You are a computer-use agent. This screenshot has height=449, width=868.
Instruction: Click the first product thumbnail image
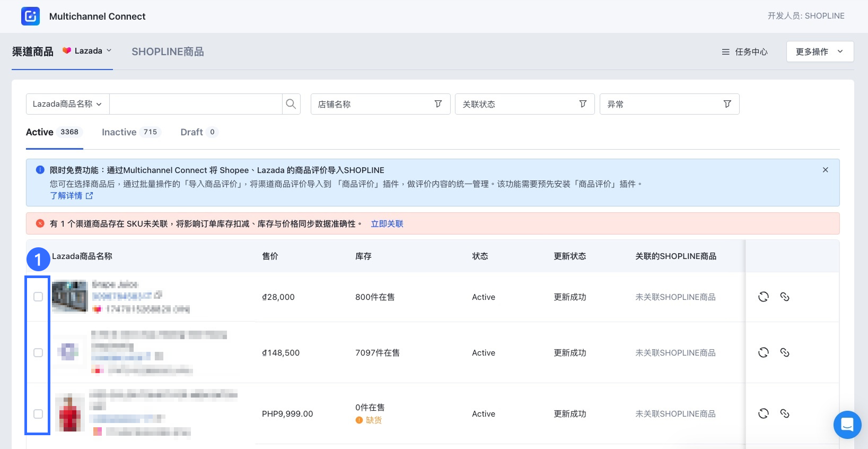coord(69,297)
